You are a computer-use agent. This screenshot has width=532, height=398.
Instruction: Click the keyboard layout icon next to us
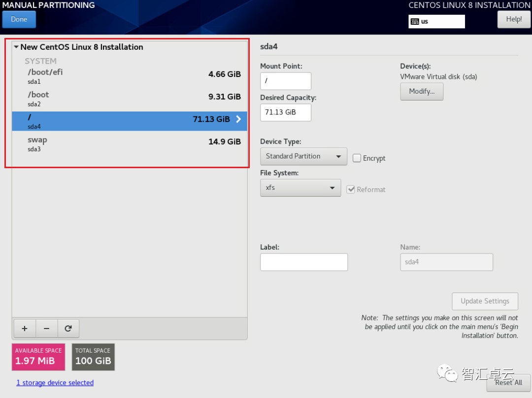(415, 21)
